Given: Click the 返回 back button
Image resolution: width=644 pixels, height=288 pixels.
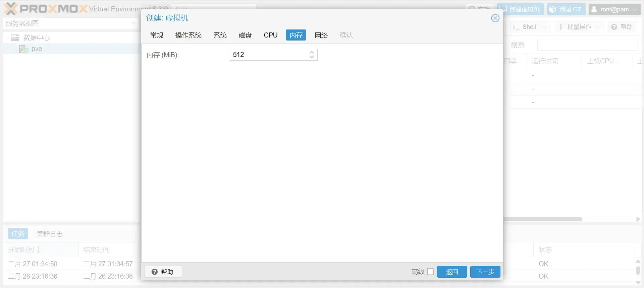Looking at the screenshot, I should click(452, 272).
